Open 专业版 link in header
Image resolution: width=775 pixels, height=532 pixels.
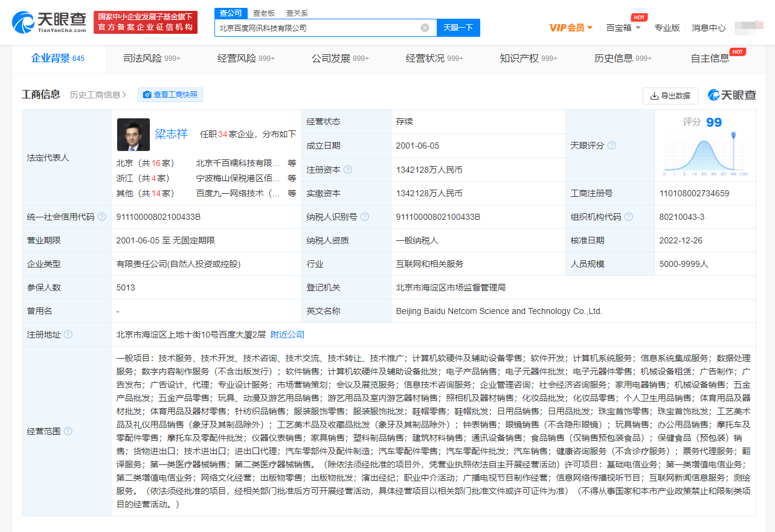point(667,28)
